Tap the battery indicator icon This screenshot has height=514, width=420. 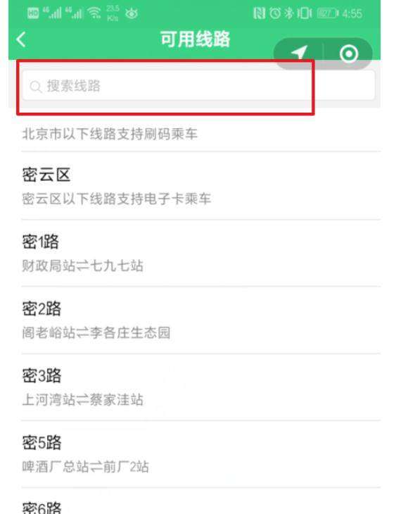coord(328,13)
